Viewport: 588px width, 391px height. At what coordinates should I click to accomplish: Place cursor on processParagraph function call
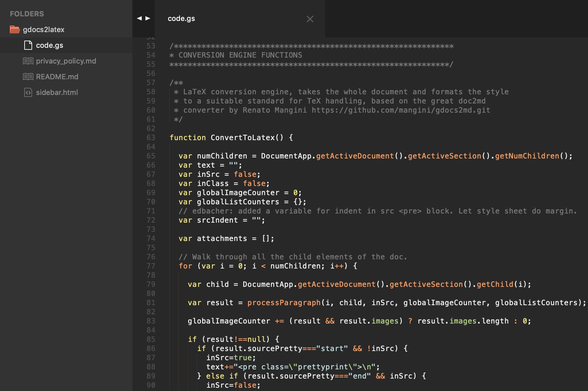284,303
